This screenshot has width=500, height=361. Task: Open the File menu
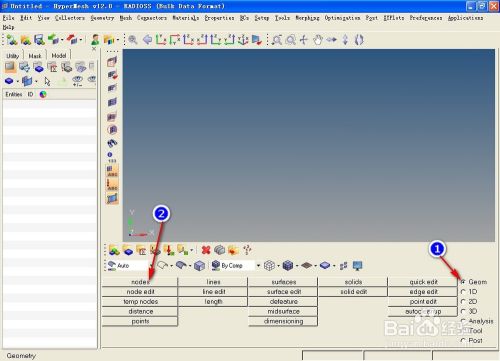coord(8,18)
